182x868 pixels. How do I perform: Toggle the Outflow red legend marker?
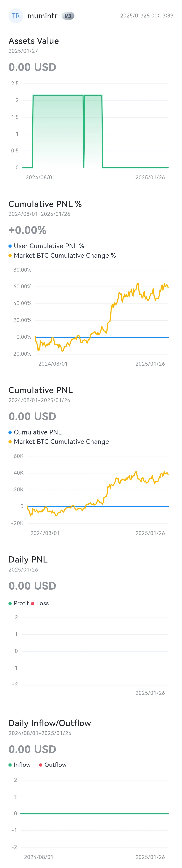coord(41,765)
